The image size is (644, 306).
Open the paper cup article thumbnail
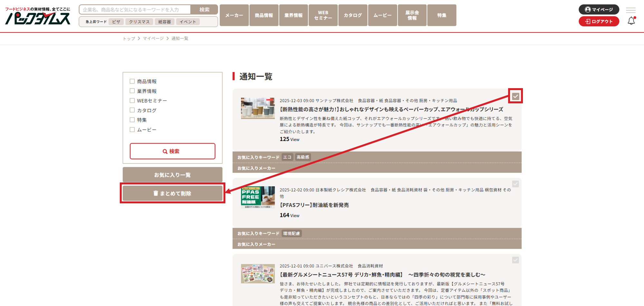[258, 108]
